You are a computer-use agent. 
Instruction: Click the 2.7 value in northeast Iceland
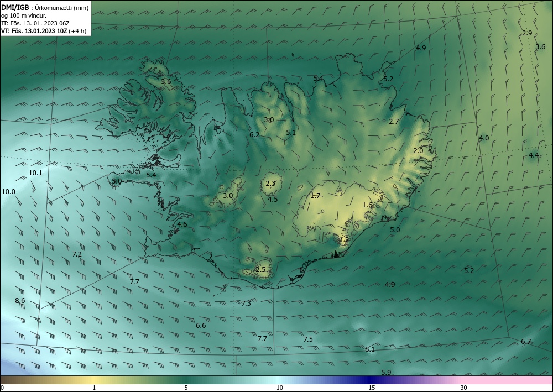(394, 122)
